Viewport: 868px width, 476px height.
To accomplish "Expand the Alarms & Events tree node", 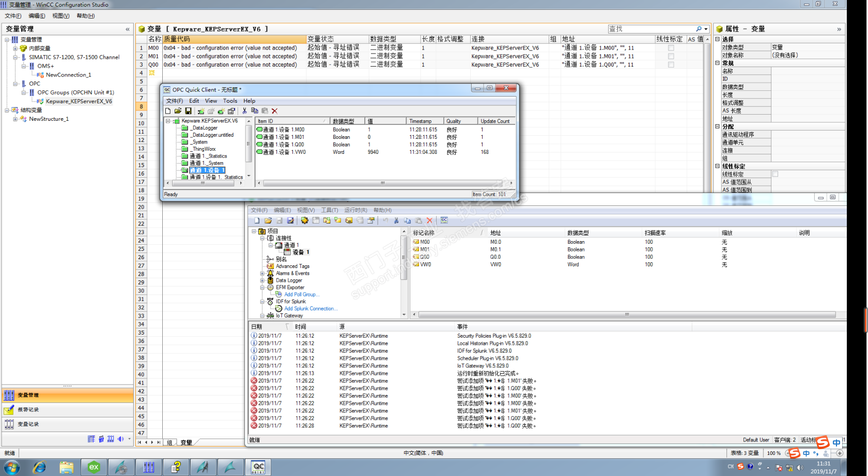I will (262, 274).
